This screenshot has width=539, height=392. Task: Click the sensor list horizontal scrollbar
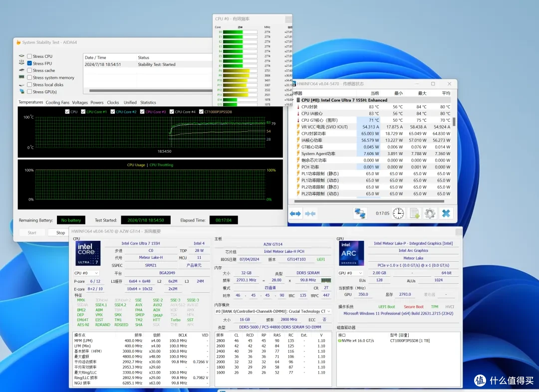pyautogui.click(x=369, y=201)
